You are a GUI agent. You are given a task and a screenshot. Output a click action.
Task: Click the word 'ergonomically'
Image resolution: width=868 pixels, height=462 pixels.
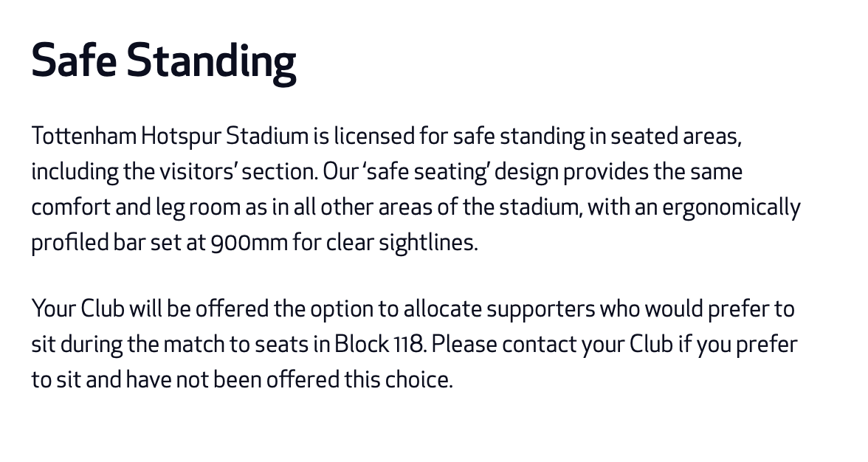[731, 207]
